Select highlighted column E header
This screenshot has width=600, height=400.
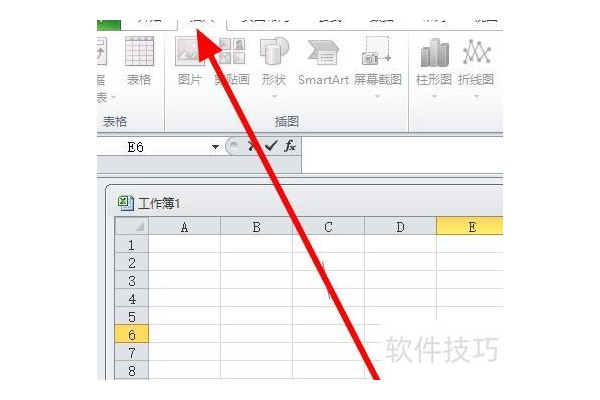coord(470,226)
